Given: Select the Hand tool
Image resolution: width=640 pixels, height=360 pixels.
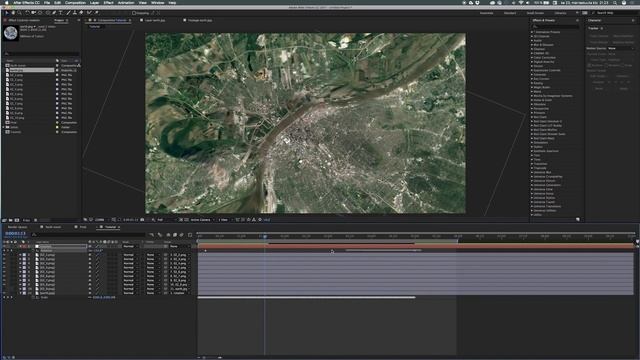Looking at the screenshot, I should pyautogui.click(x=13, y=13).
